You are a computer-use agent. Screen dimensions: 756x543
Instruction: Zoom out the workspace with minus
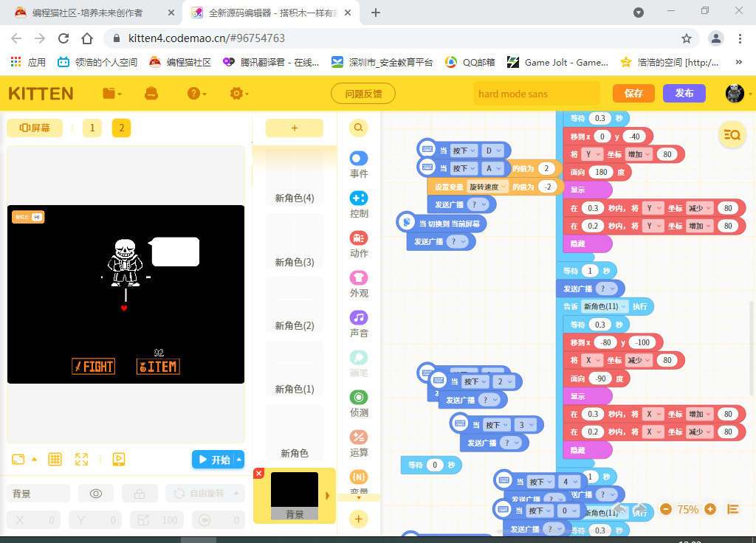click(x=666, y=509)
